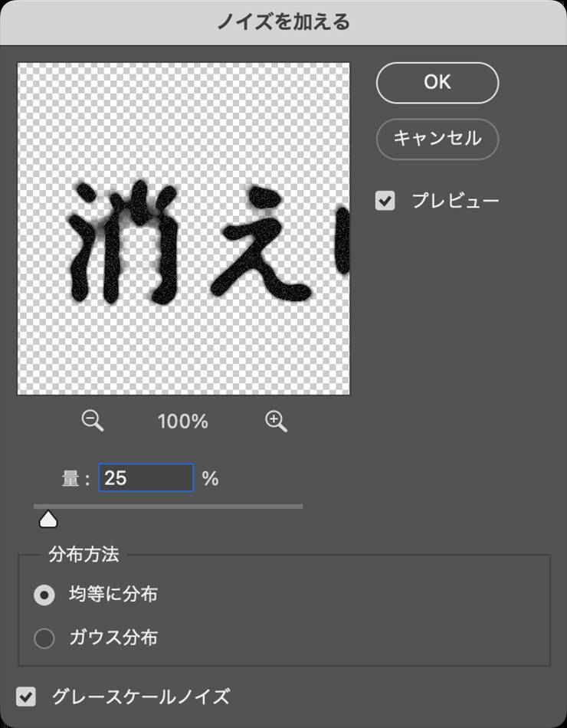The width and height of the screenshot is (567, 728).
Task: Click the cut-off character at preview's right edge
Action: click(x=342, y=244)
